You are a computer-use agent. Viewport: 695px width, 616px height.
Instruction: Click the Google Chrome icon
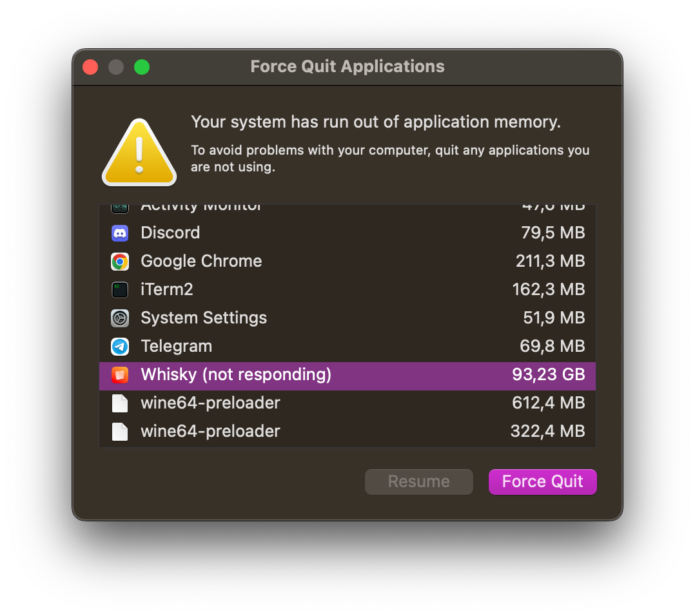pyautogui.click(x=120, y=262)
